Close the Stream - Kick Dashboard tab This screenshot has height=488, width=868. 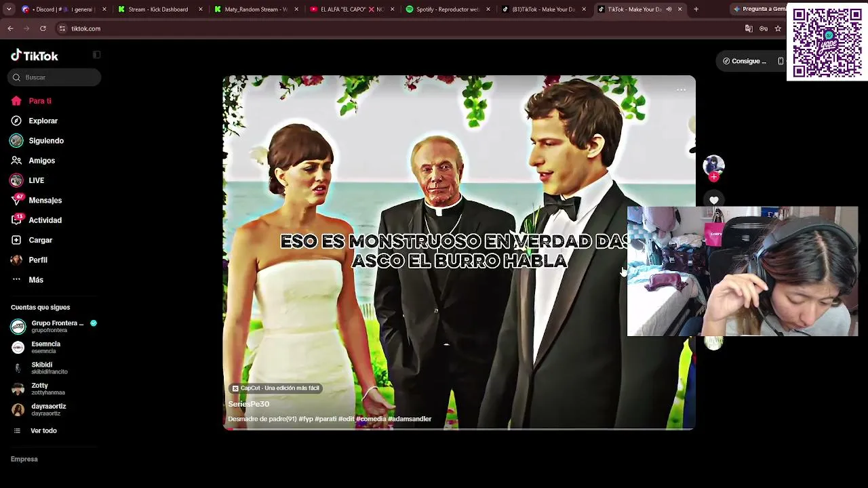pos(201,9)
